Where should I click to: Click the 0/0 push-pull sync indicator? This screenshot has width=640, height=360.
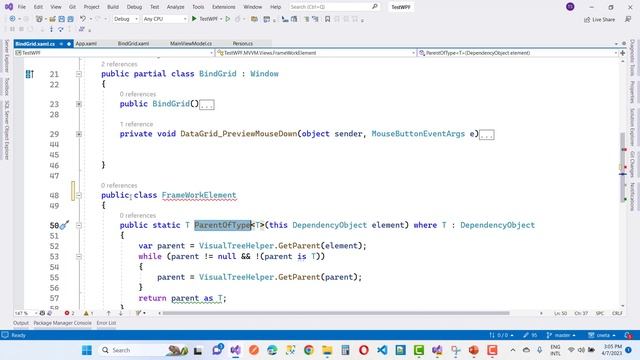click(501, 335)
